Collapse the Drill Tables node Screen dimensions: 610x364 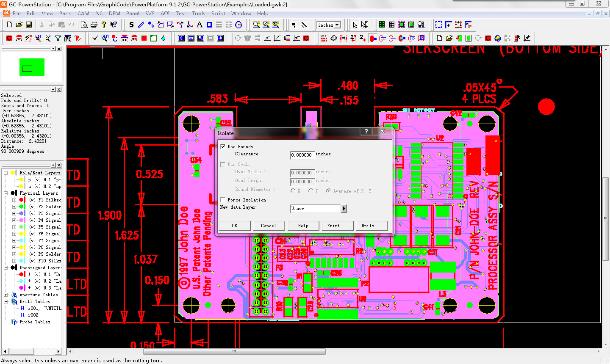tap(6, 301)
